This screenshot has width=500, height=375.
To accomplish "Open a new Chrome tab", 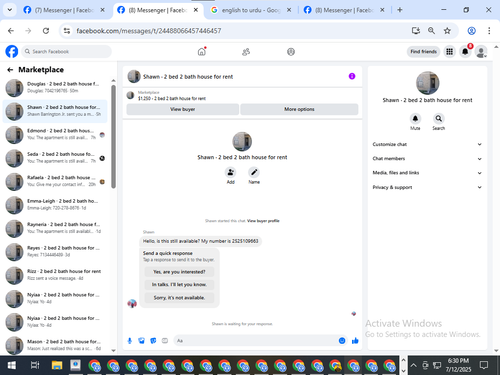I will click(400, 10).
